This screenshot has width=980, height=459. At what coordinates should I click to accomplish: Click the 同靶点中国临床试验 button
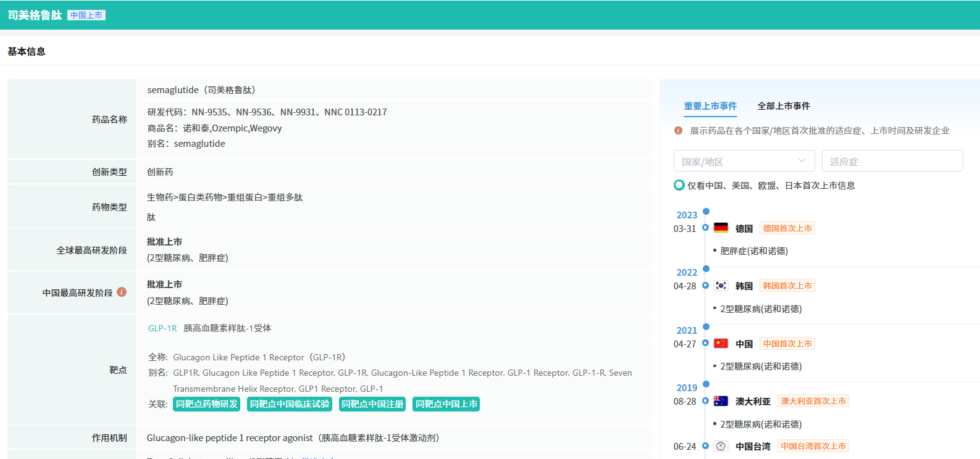click(290, 404)
